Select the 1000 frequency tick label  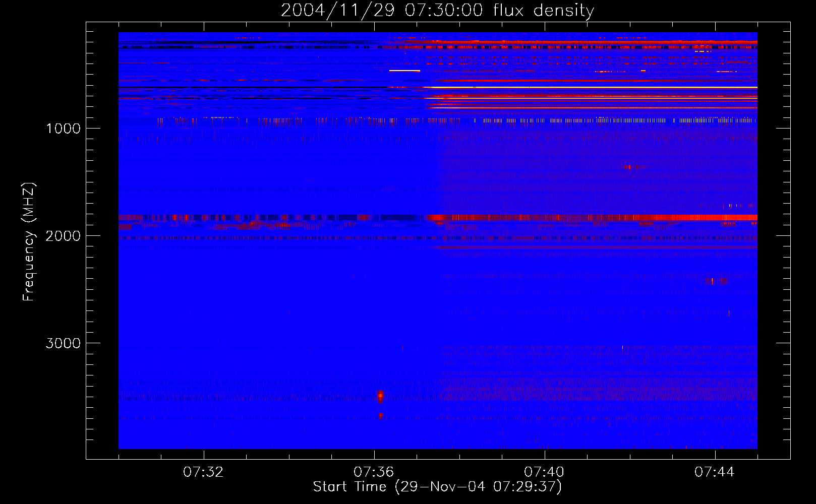click(63, 129)
